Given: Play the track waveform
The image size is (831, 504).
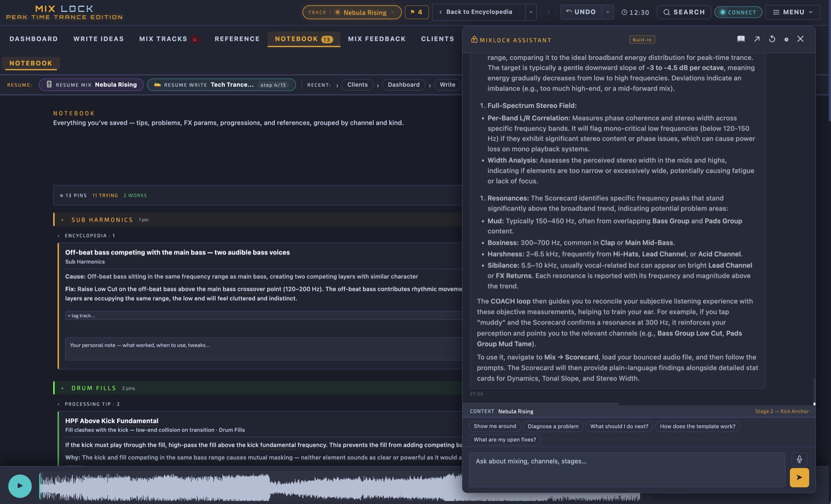Looking at the screenshot, I should tap(20, 486).
